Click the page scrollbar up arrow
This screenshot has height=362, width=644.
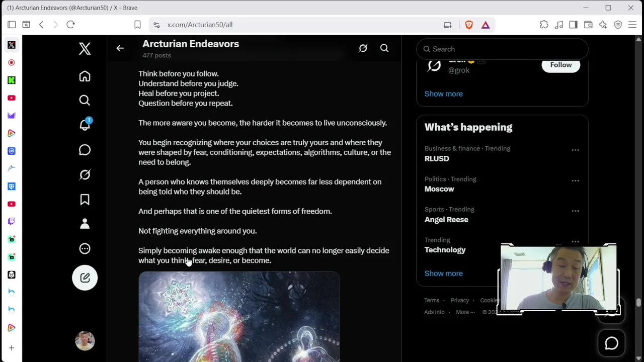(x=639, y=39)
